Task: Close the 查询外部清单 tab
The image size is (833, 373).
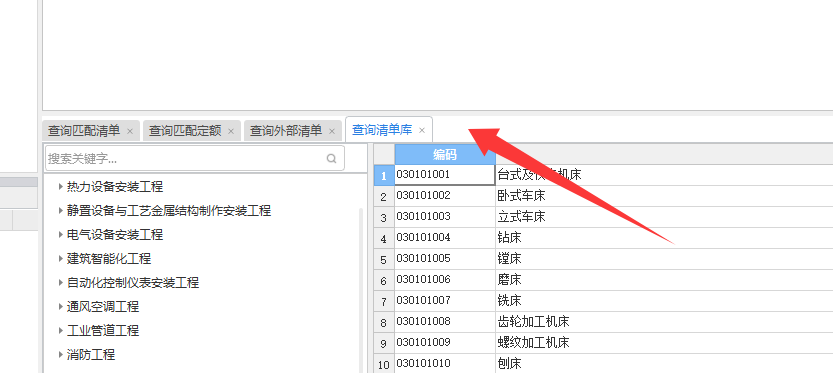Action: 332,131
